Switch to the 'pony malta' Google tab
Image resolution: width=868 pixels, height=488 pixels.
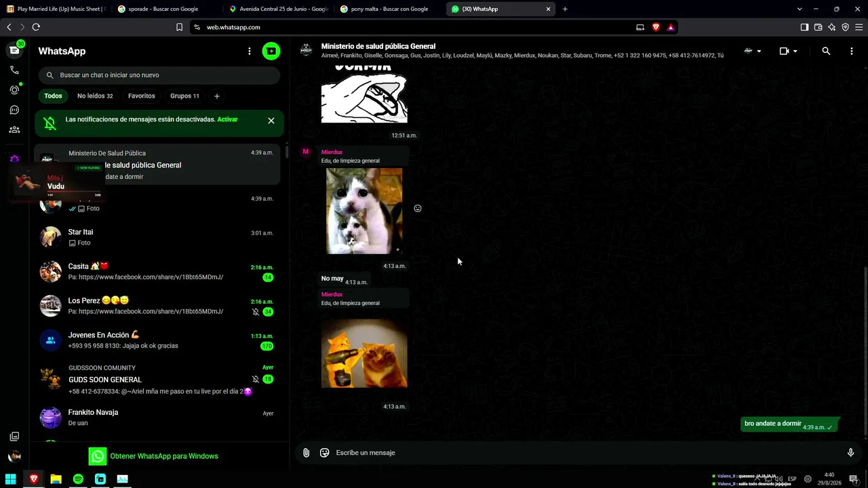tap(389, 9)
